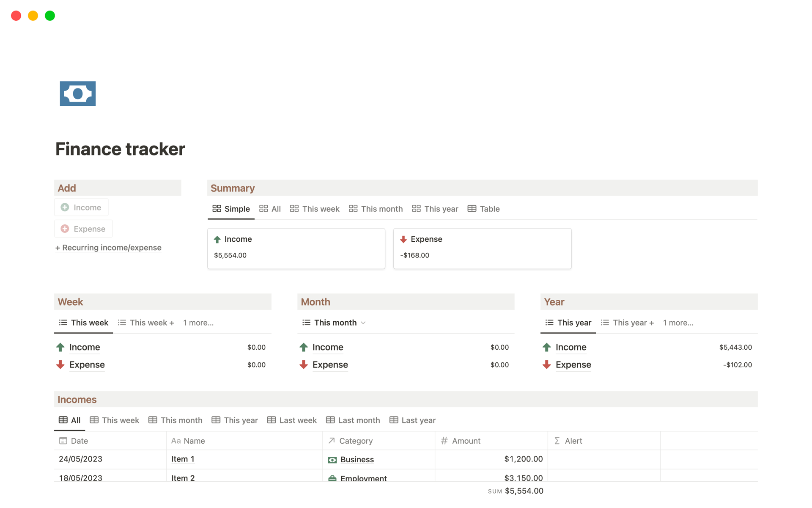
Task: Click the SUM total of $5,554.00
Action: coord(524,491)
